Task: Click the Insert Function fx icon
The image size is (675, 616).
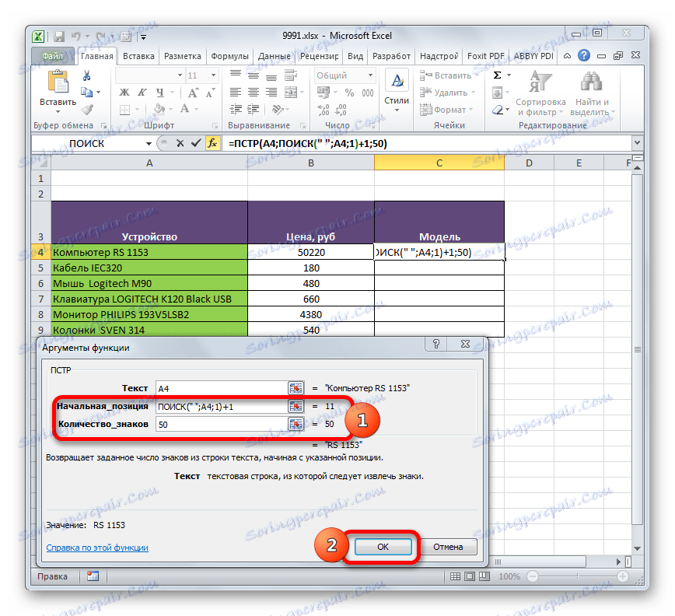Action: (x=212, y=143)
